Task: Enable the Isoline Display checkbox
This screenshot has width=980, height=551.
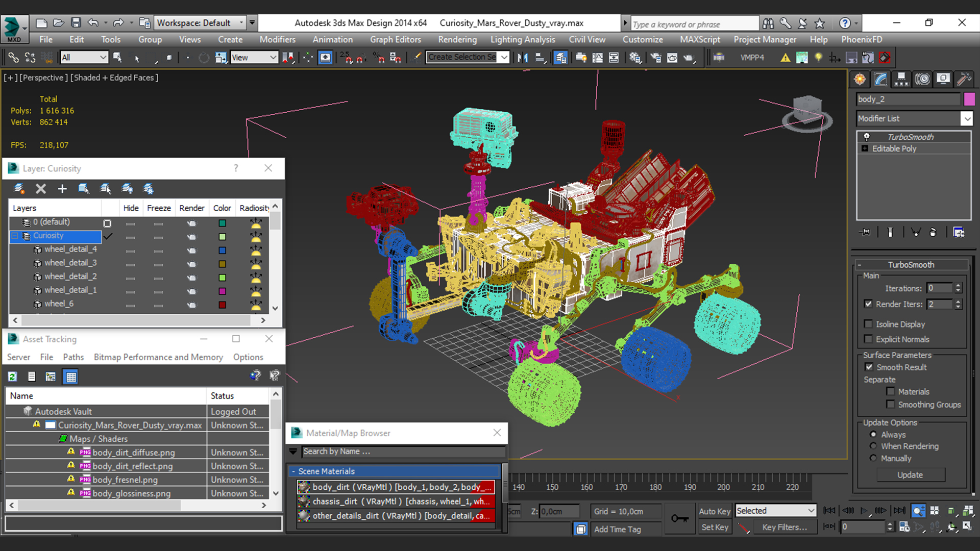Action: click(868, 324)
